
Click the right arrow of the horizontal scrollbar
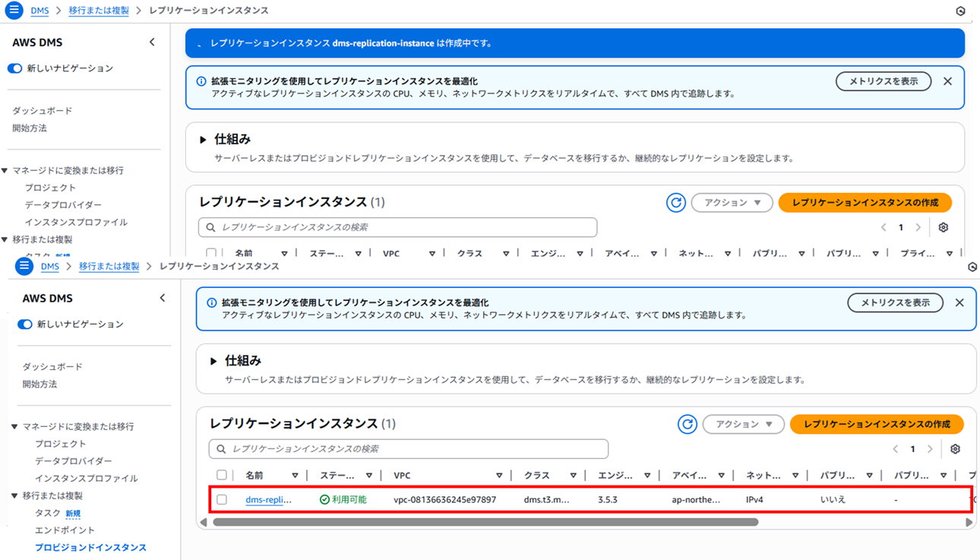coord(969,523)
